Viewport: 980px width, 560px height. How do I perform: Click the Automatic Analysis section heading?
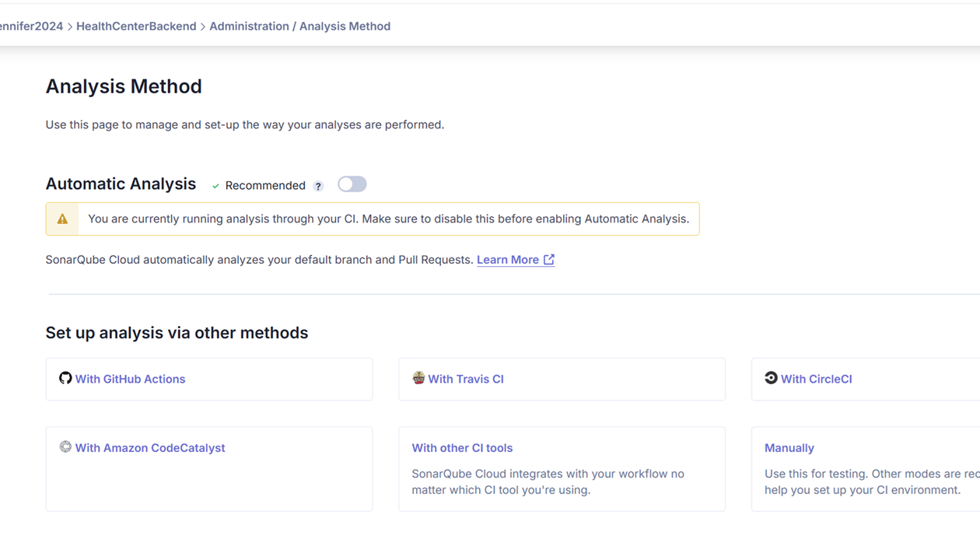coord(121,184)
